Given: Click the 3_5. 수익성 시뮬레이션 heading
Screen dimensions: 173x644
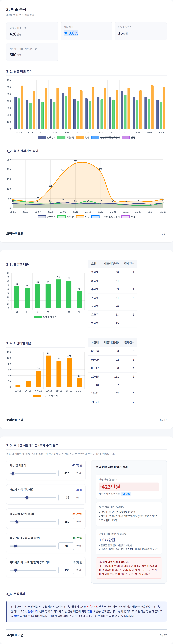Looking at the screenshot, I should (x=33, y=445).
